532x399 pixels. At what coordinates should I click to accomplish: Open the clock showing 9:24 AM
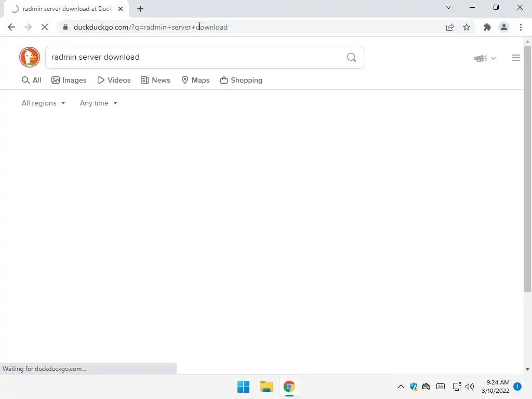[x=495, y=387]
